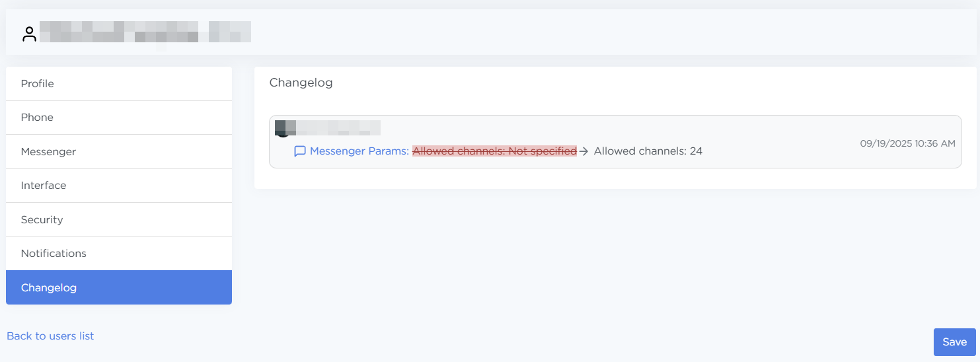Click the Messenger Params link text
The image size is (980, 362).
[359, 151]
